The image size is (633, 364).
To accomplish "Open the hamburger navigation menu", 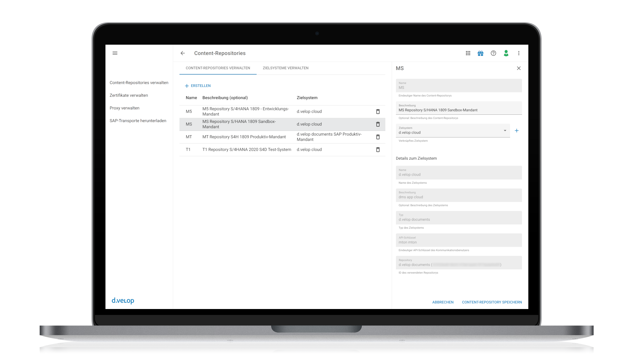I will tap(115, 53).
